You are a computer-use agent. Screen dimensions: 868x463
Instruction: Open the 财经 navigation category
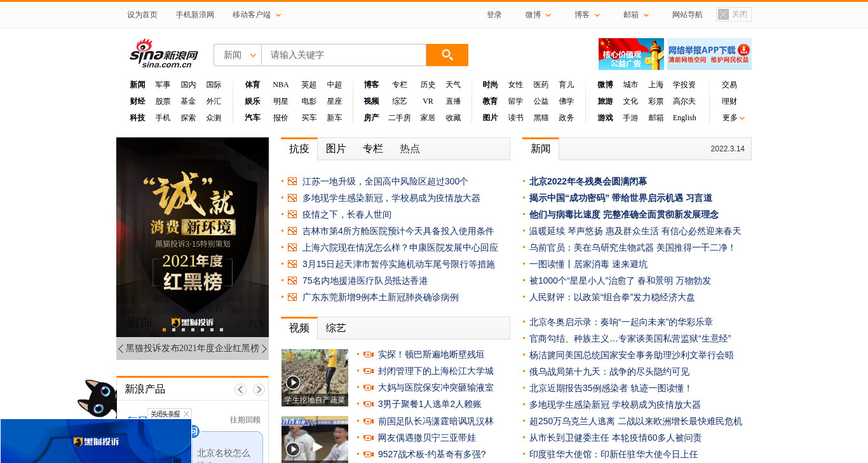pos(137,101)
